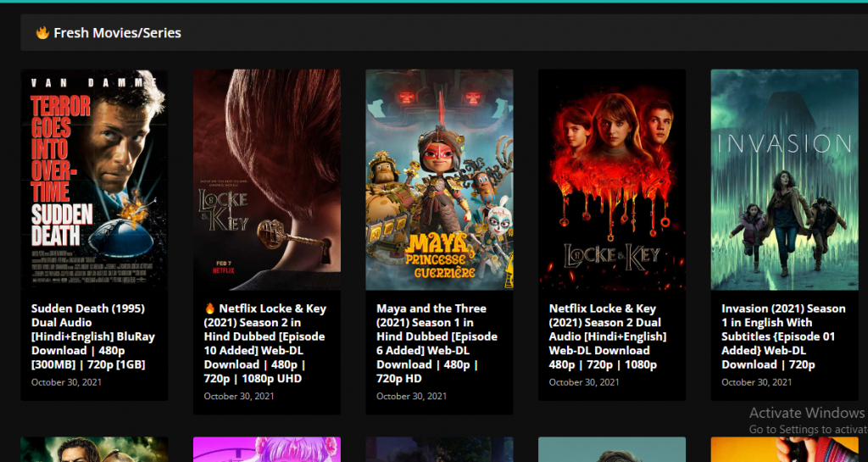Open the Maya Princesse Guerrière poster
Screen dimensions: 868x462
pyautogui.click(x=440, y=179)
